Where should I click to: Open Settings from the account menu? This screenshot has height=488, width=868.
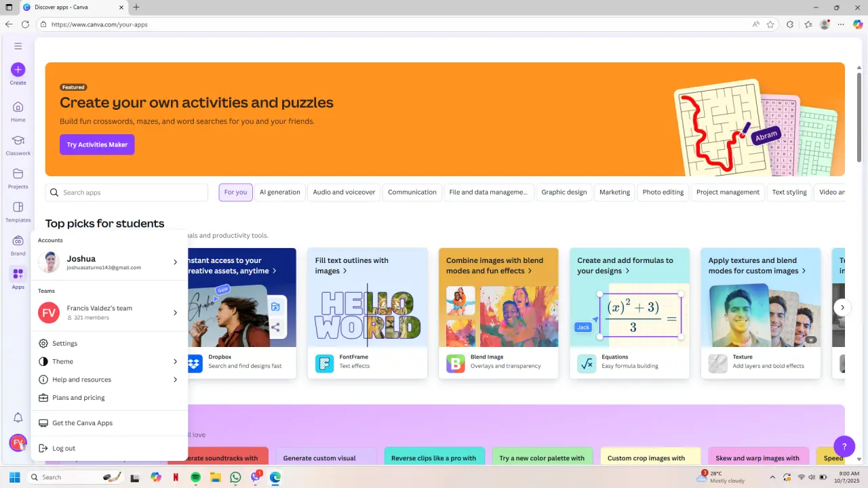[109, 343]
